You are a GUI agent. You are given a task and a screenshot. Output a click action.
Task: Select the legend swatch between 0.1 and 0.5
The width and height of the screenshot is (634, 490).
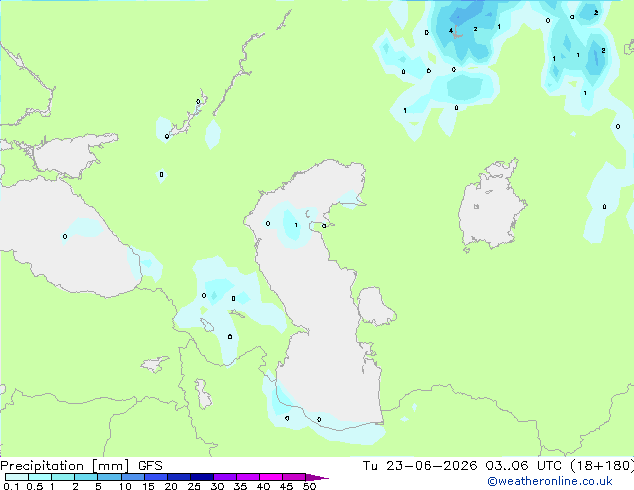click(x=17, y=477)
